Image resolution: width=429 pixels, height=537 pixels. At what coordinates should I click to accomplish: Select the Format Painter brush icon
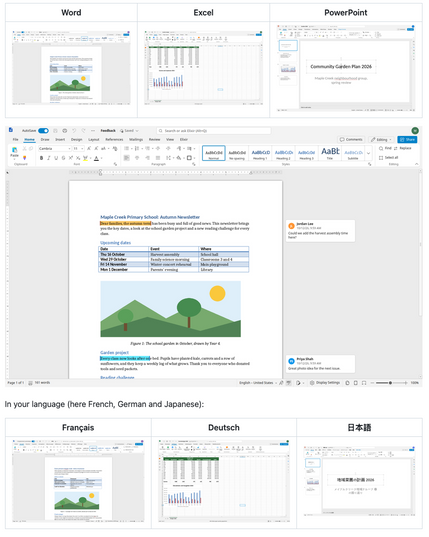pyautogui.click(x=24, y=158)
